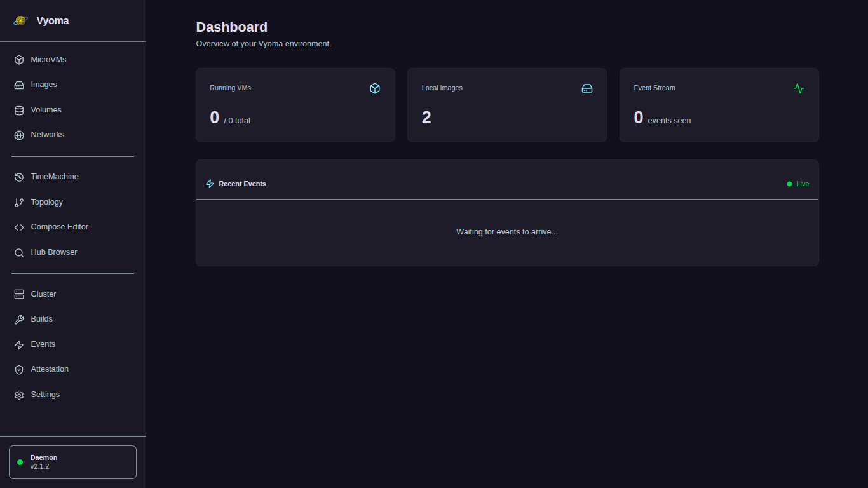Click the green Live indicator dot
The width and height of the screenshot is (868, 488).
click(x=789, y=184)
